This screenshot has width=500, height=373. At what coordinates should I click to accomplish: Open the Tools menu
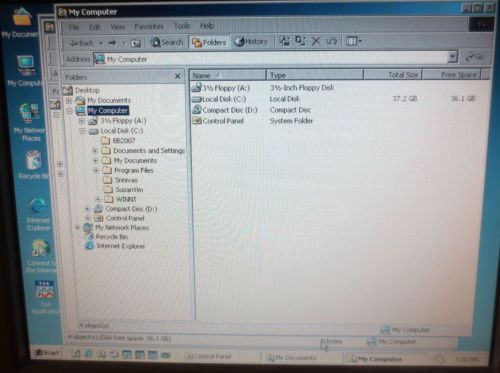click(182, 26)
